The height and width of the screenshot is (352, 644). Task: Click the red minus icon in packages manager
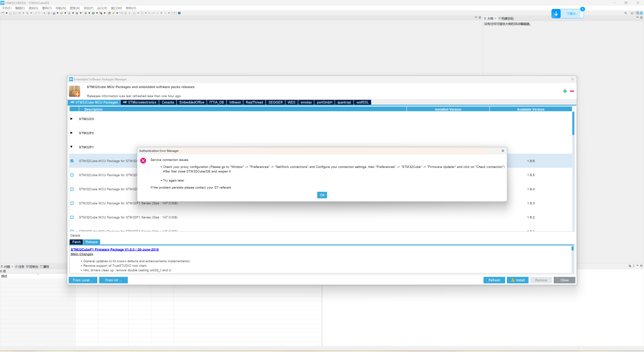click(572, 91)
